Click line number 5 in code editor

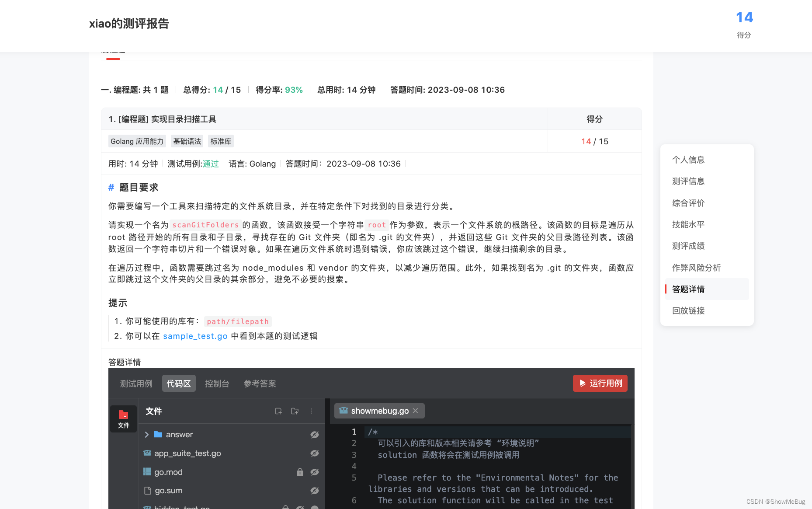354,478
